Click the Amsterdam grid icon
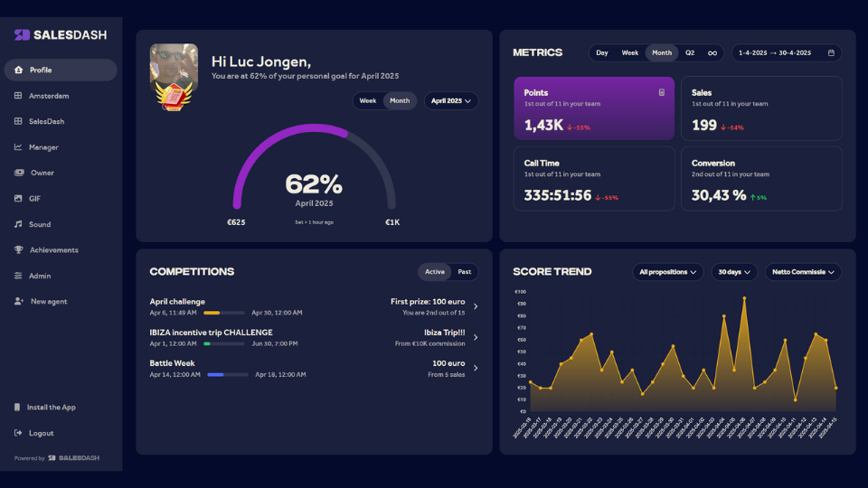This screenshot has width=868, height=488. click(x=18, y=96)
